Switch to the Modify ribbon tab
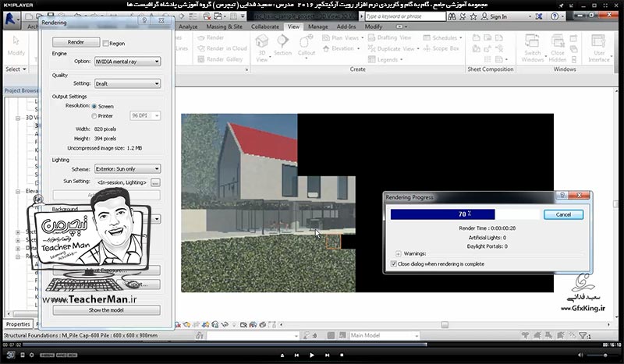The width and height of the screenshot is (624, 364). pos(374,27)
